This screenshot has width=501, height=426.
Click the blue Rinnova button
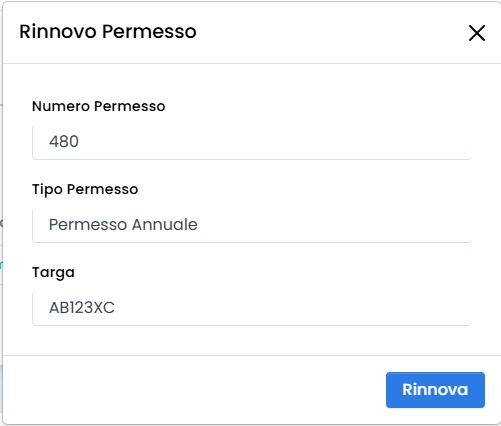tap(435, 390)
